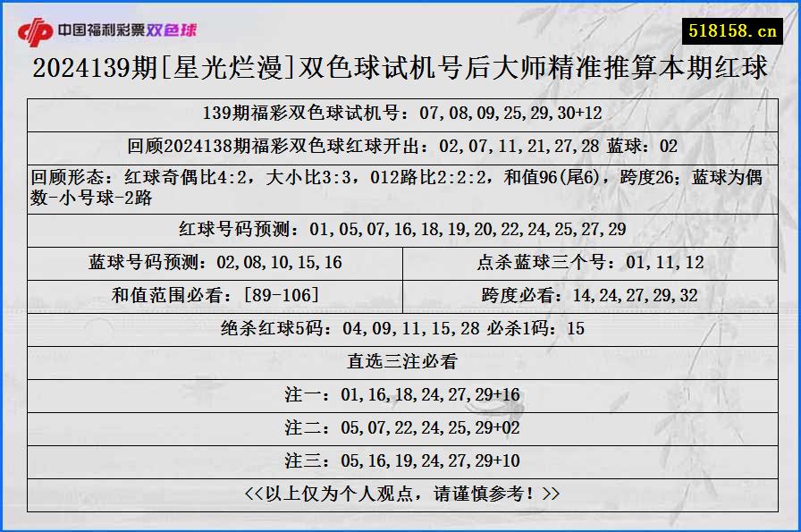Viewport: 801px width, 532px height.
Task: Click the 回顾2024138期 red ball results row
Action: pyautogui.click(x=400, y=142)
